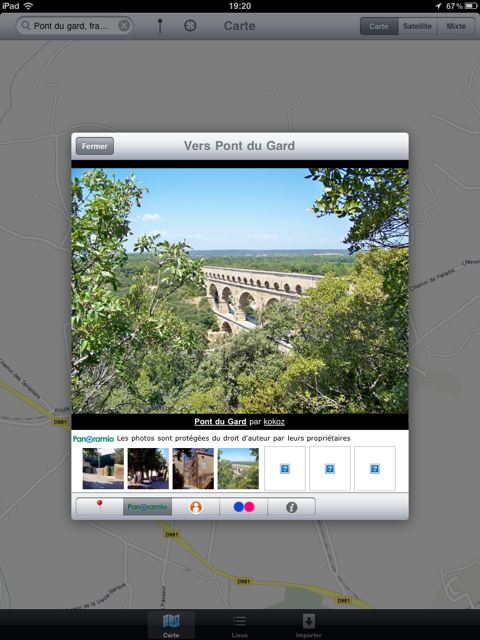Screen dimensions: 480x640
Task: Open the Importer tab in bottom bar
Action: 309,626
